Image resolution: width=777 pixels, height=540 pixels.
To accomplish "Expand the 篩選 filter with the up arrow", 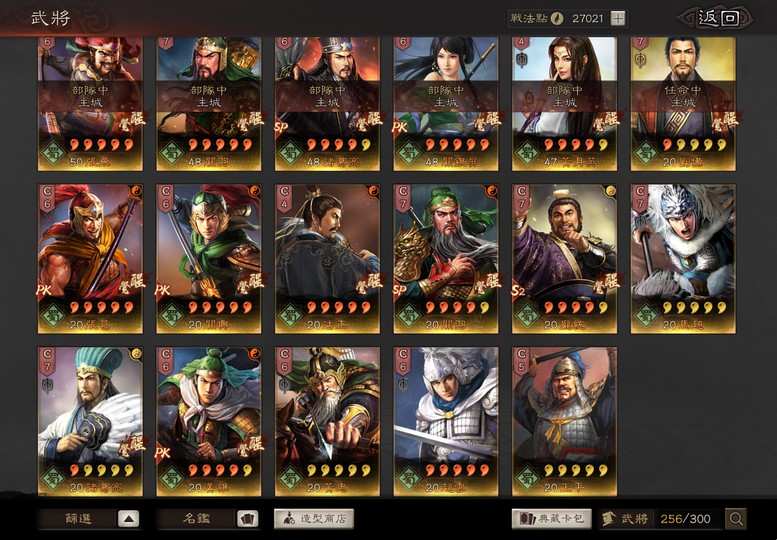I will point(128,519).
